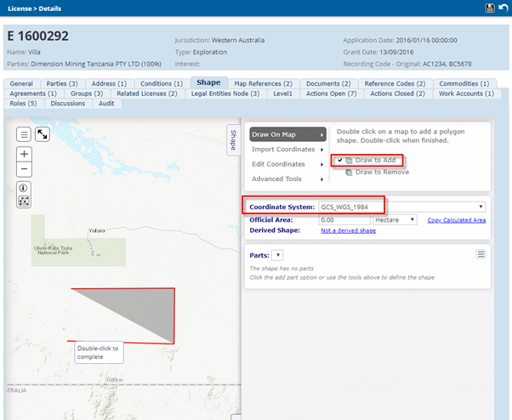
Task: Click the Parts panel menu icon
Action: [x=481, y=254]
